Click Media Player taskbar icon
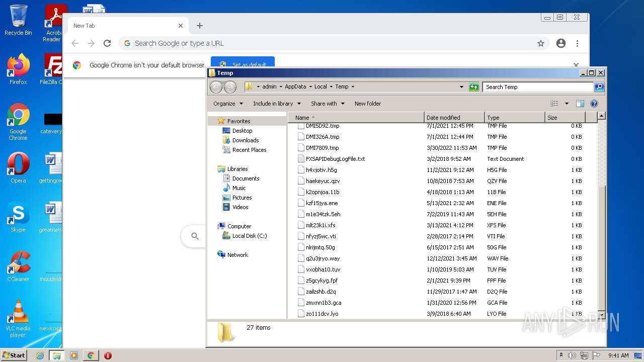The image size is (644, 362). pos(74,355)
